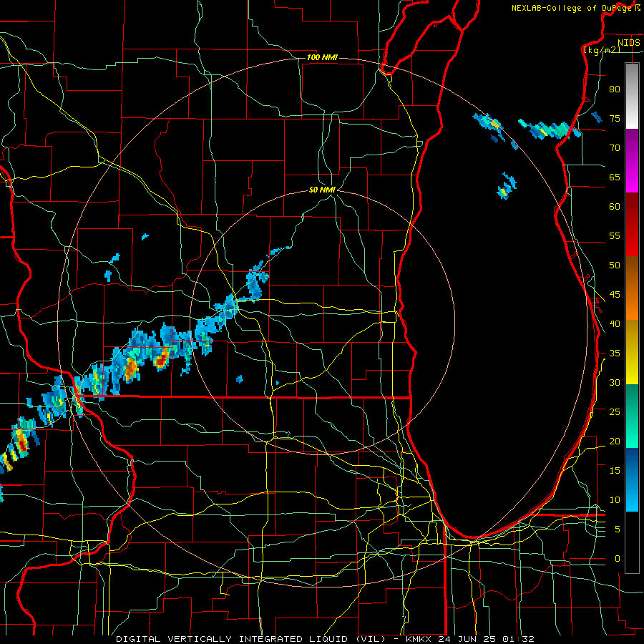Click the 50 NMI range ring label
Viewport: 644px width, 644px height.
[322, 190]
